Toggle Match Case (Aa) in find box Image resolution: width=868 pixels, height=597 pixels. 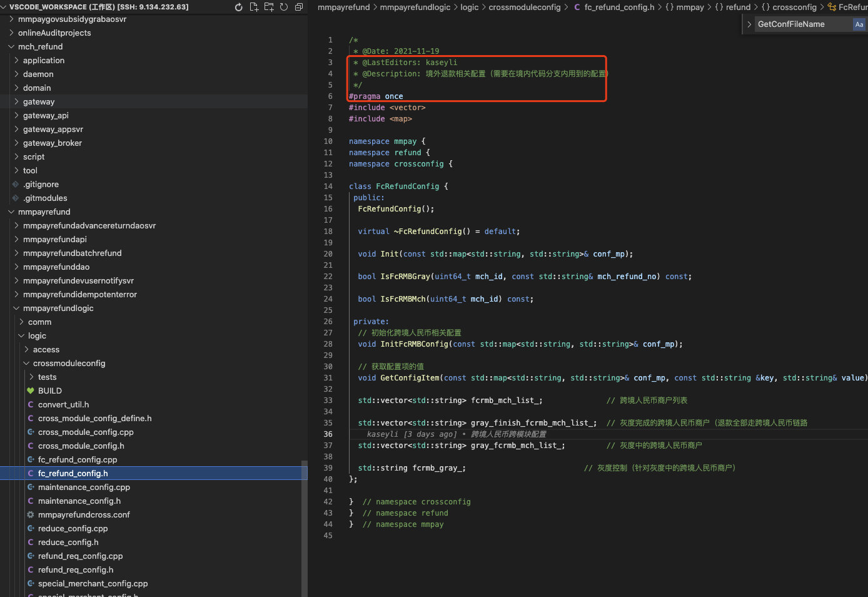coord(859,24)
